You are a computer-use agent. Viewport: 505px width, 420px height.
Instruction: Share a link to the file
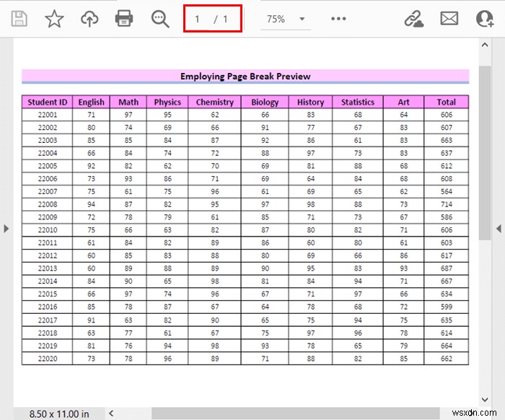coord(414,19)
